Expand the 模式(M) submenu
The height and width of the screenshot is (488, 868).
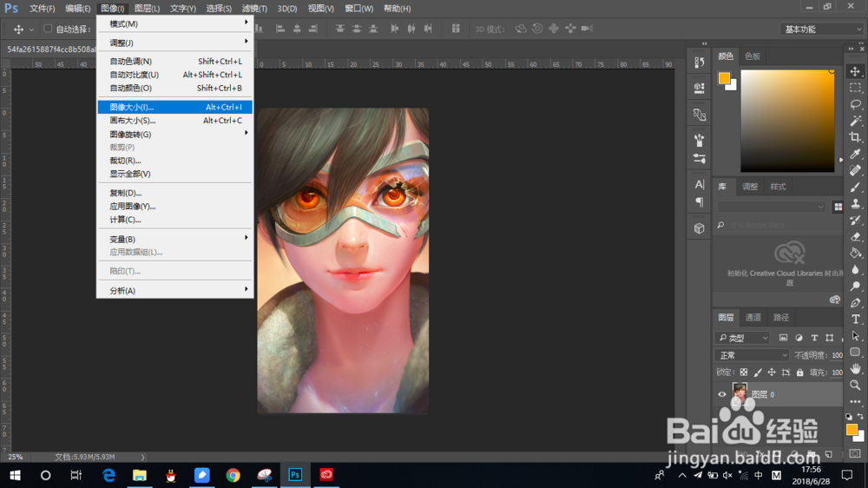(x=175, y=23)
